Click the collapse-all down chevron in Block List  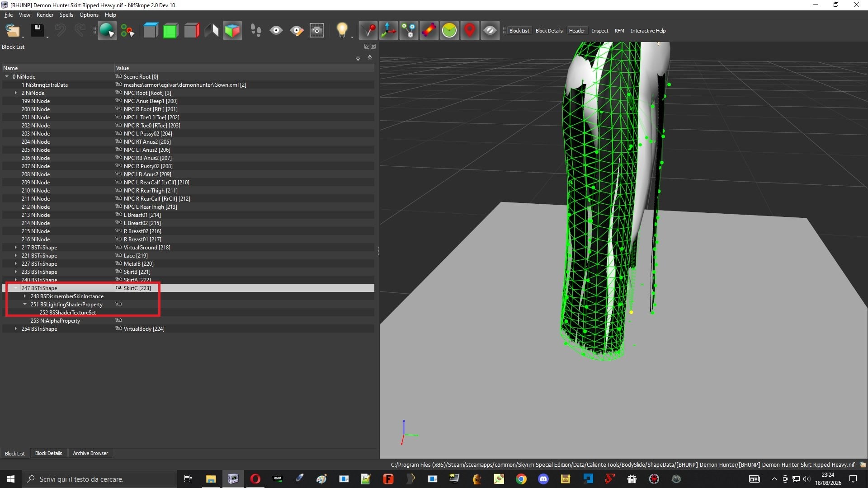(358, 58)
